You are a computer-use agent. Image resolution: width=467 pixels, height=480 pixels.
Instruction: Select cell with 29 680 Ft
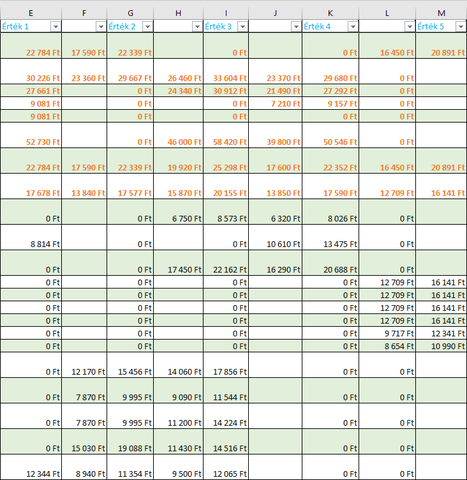[330, 71]
